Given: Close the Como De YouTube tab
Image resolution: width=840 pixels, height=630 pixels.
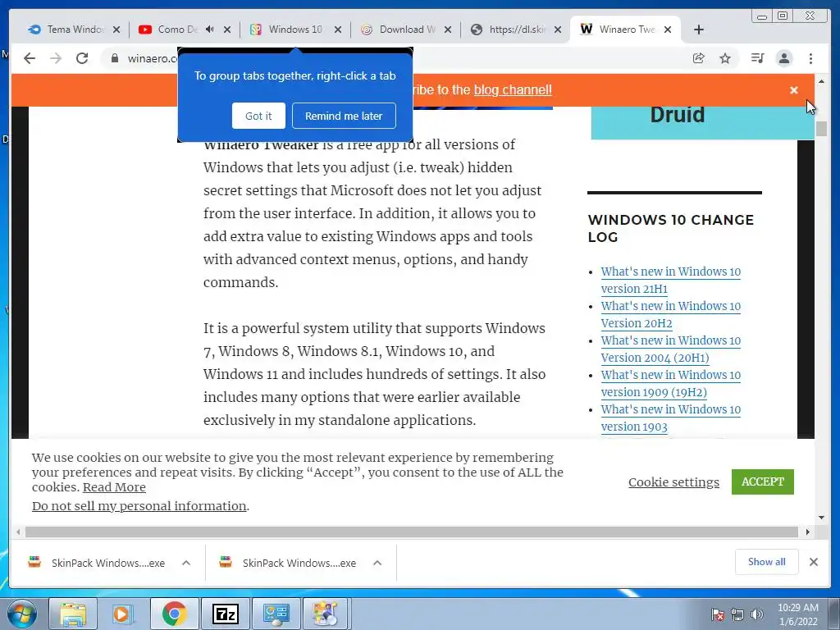Looking at the screenshot, I should pyautogui.click(x=227, y=30).
